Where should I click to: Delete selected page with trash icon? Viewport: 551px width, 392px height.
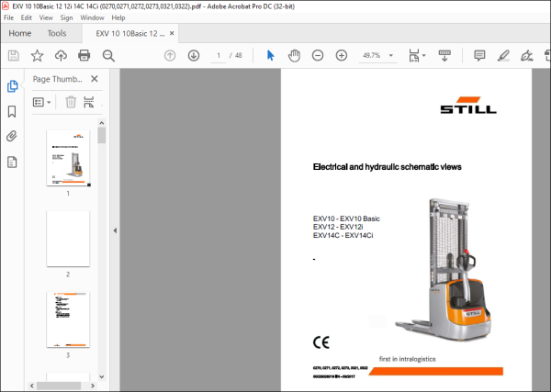point(71,102)
